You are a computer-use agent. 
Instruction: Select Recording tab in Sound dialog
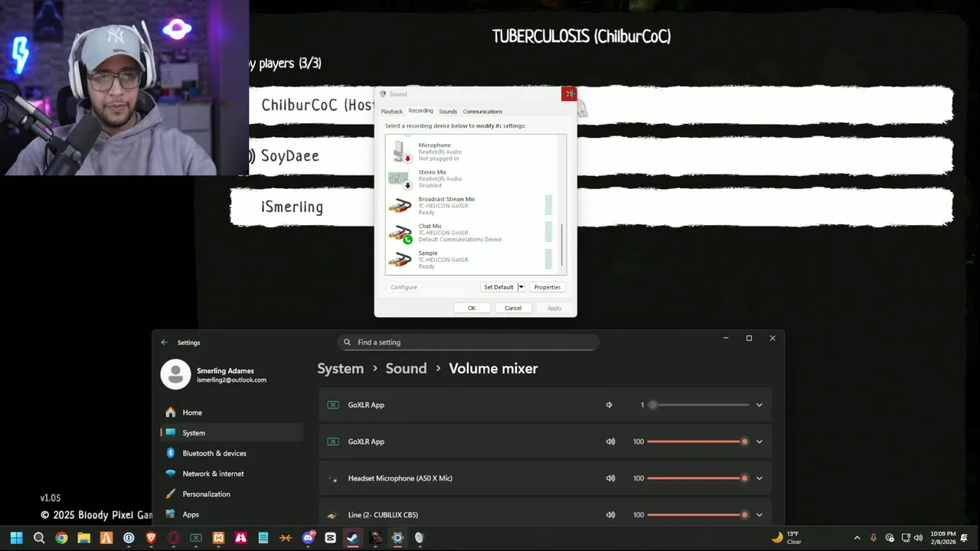[x=420, y=111]
